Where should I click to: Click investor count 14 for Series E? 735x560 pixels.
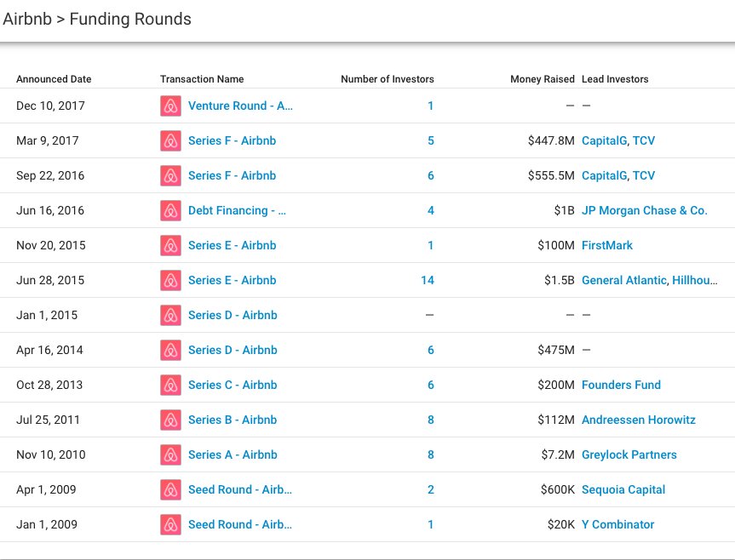tap(428, 281)
